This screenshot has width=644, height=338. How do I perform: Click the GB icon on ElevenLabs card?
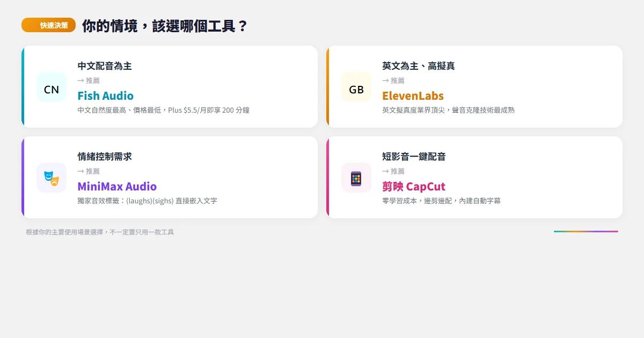pyautogui.click(x=356, y=87)
